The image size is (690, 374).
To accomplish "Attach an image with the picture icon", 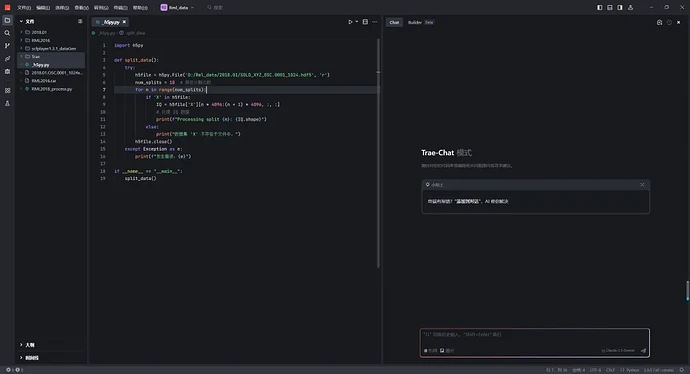I will tap(447, 351).
